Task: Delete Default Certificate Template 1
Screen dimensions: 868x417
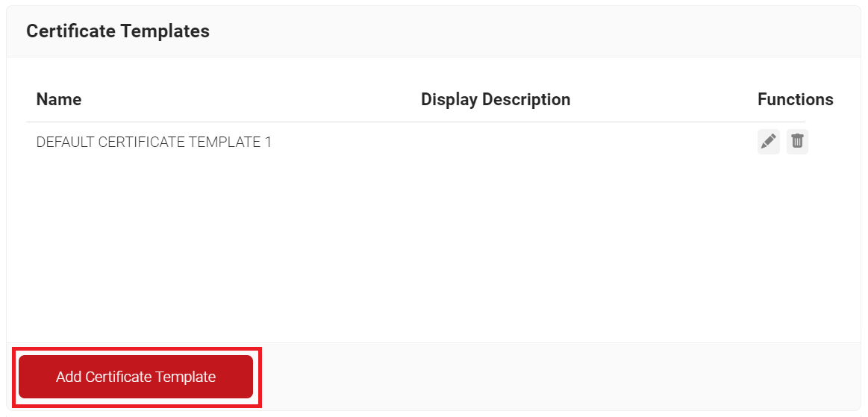Action: click(797, 141)
